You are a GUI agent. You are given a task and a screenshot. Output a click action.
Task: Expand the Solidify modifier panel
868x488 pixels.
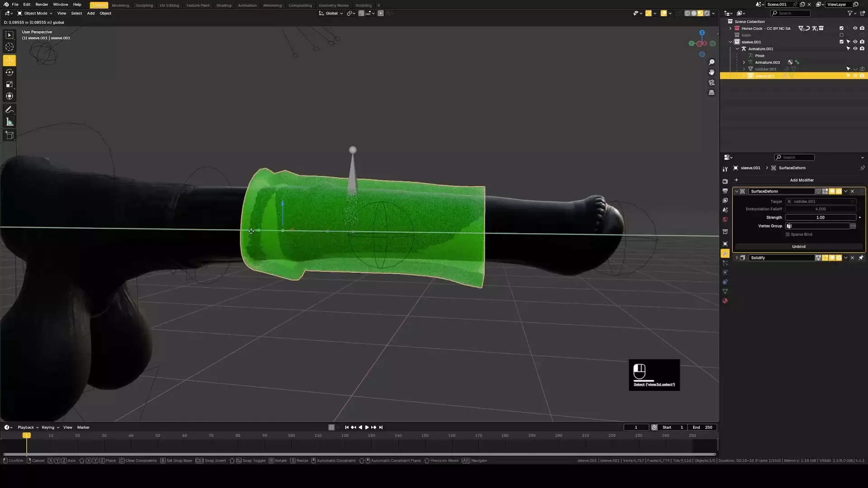click(736, 258)
